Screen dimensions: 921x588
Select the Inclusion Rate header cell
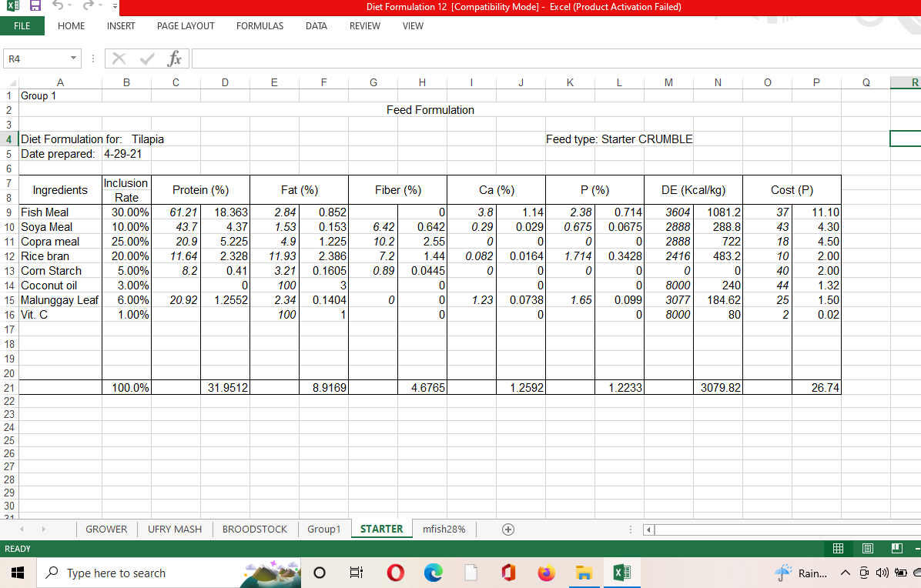point(126,190)
